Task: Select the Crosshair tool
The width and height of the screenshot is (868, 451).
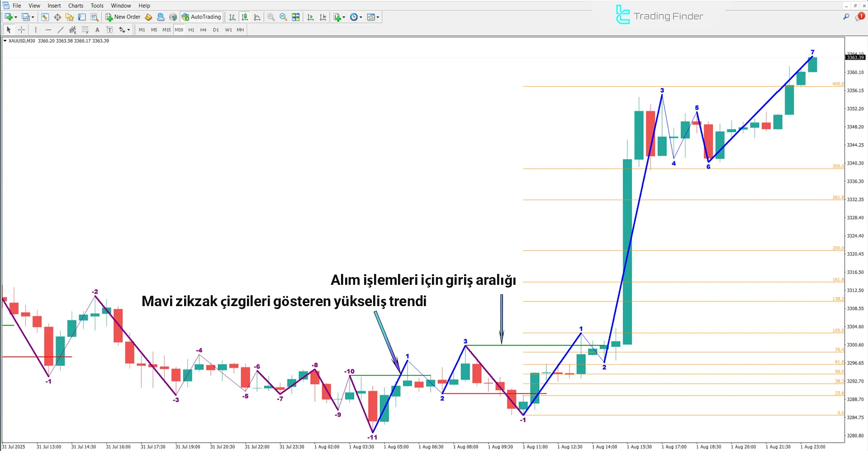Action: pos(21,29)
